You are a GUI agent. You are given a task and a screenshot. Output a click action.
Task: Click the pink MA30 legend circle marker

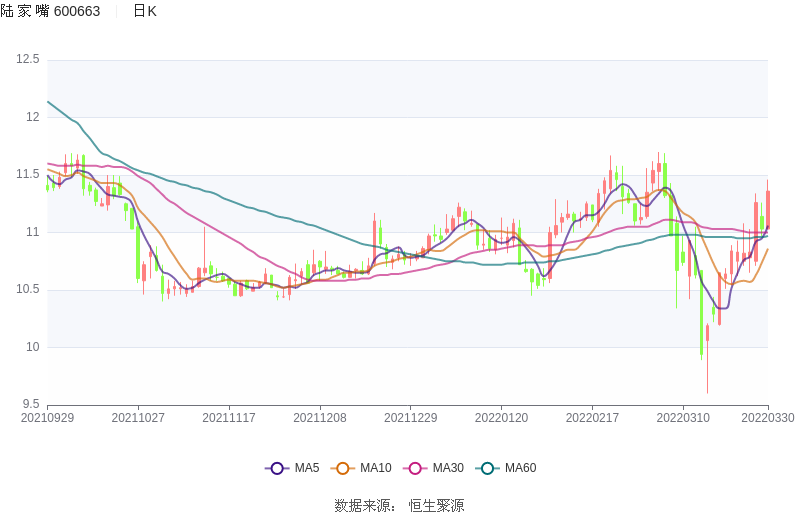pyautogui.click(x=415, y=468)
